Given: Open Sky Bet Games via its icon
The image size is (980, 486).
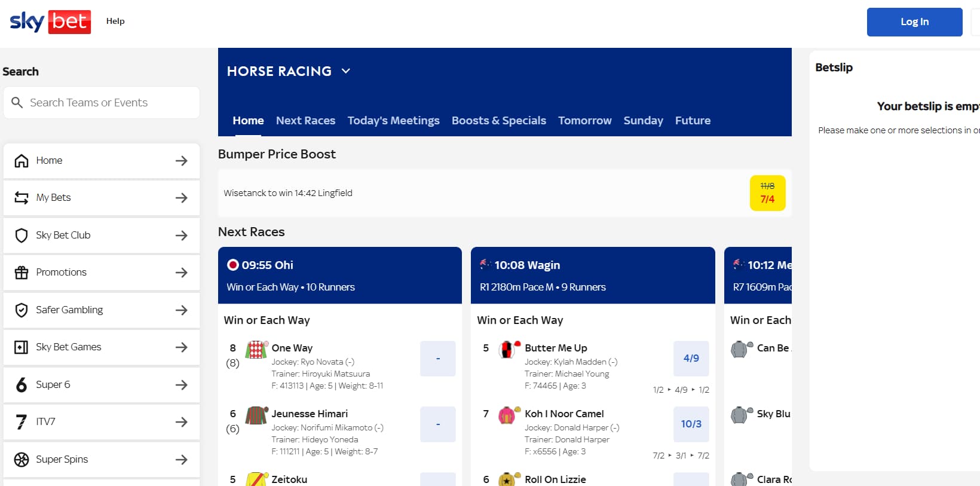Looking at the screenshot, I should (22, 347).
